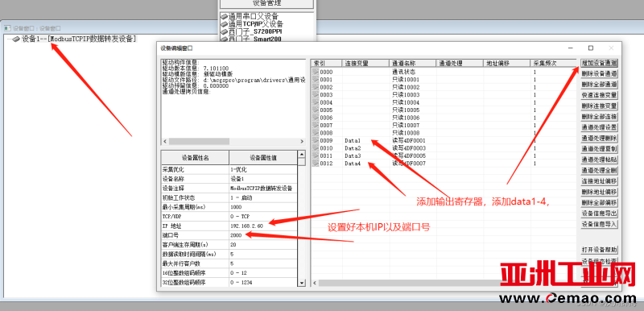Click the IP 地址 value 192.168.2.60
Image resolution: width=644 pixels, height=311 pixels.
coord(263,226)
